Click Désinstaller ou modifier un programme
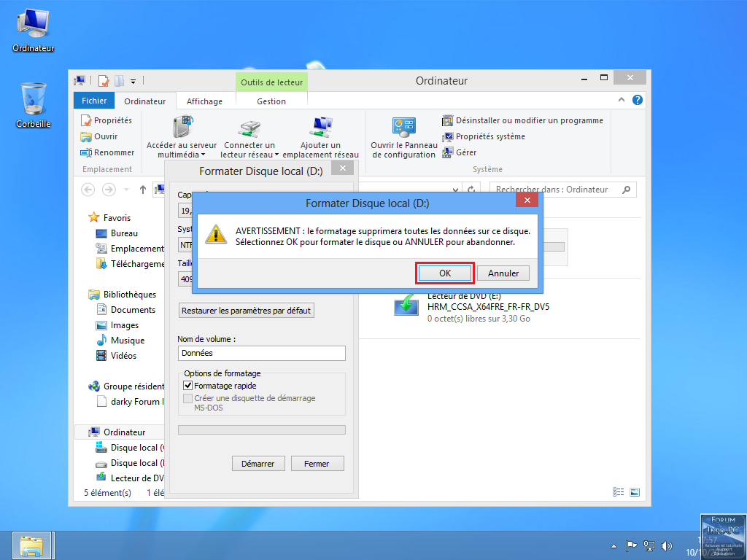The image size is (747, 560). point(529,120)
